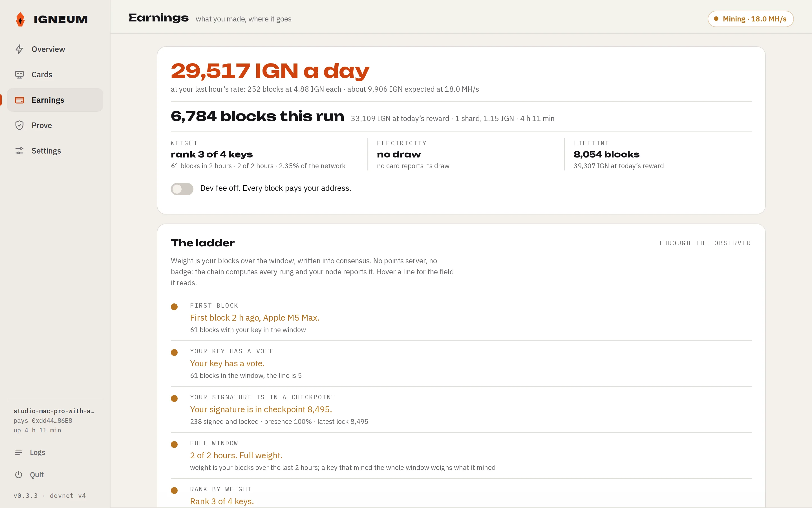Click the '29,517 IGN a day' headline
Image resolution: width=812 pixels, height=508 pixels.
270,71
